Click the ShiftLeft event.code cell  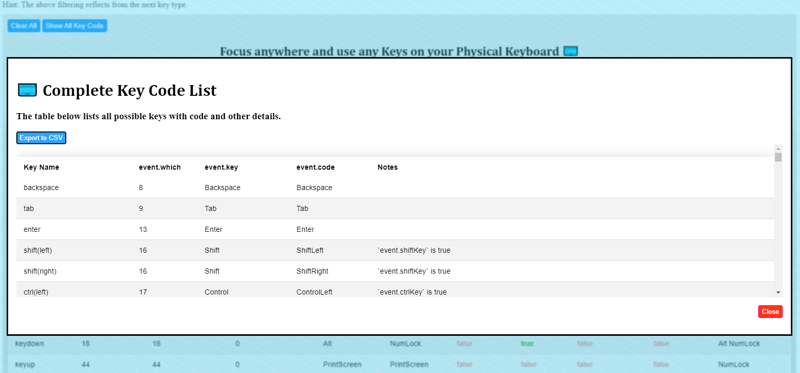(x=310, y=251)
